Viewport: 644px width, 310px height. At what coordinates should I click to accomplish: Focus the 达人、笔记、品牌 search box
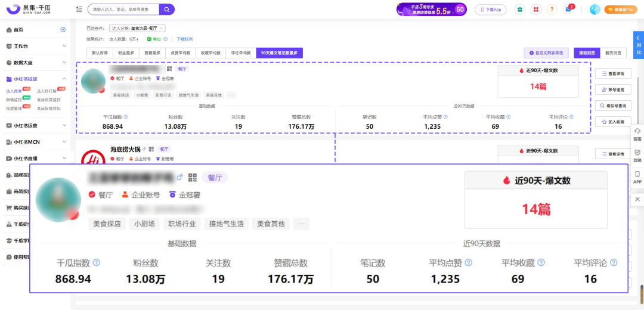[x=123, y=9]
